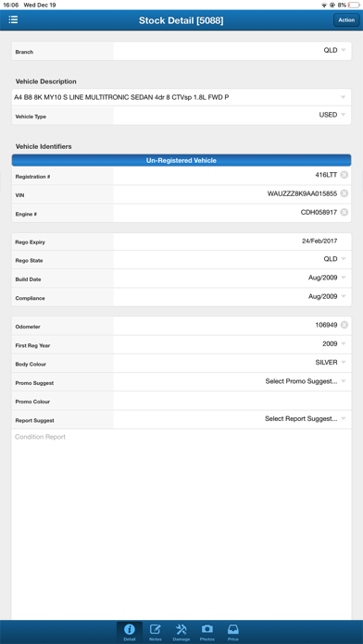The image size is (363, 644).
Task: Open the vehicle description dropdown
Action: point(181,98)
